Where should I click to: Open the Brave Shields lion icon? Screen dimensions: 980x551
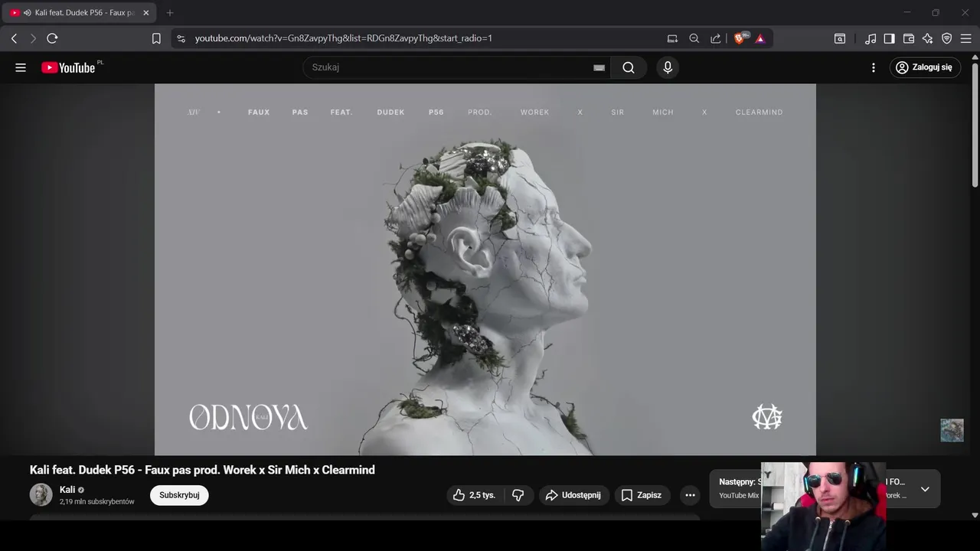(x=740, y=38)
